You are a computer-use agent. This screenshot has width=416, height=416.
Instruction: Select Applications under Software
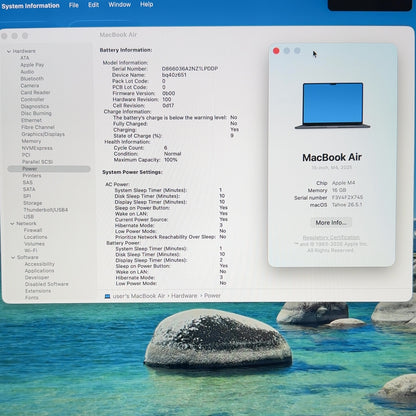[x=39, y=271]
